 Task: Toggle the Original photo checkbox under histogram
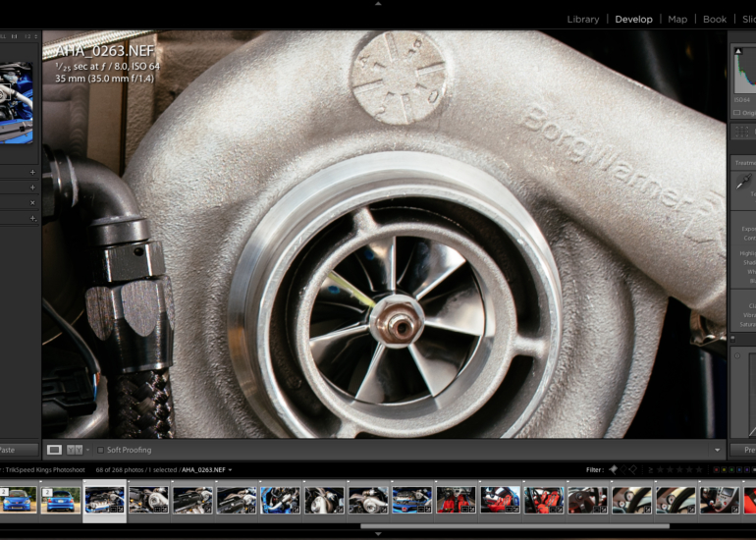coord(737,113)
